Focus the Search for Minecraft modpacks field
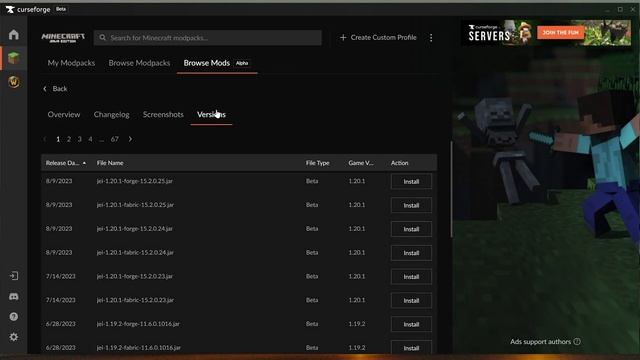Image resolution: width=640 pixels, height=360 pixels. (x=207, y=38)
